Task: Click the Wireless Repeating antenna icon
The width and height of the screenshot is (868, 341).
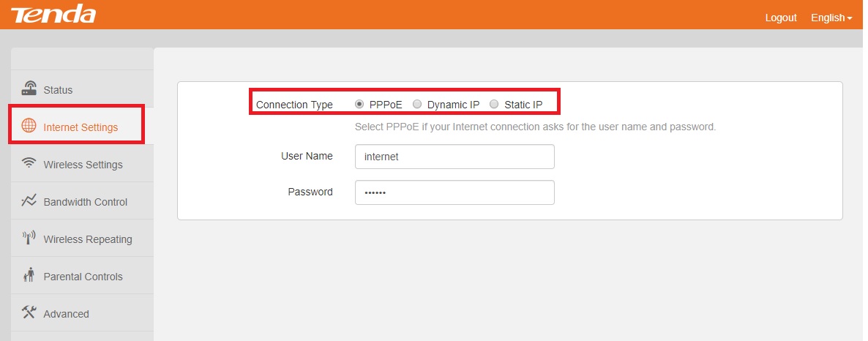Action: (x=29, y=238)
